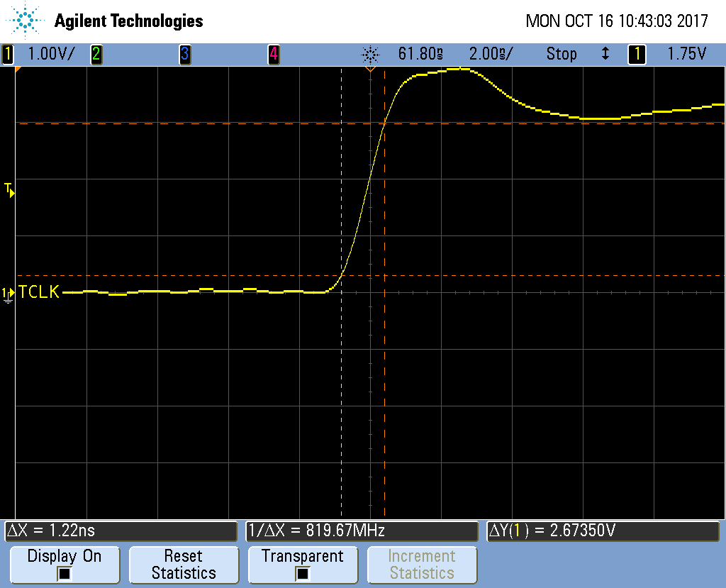The height and width of the screenshot is (588, 726).
Task: Select the yellow channel 1 indicator
Action: (8, 54)
